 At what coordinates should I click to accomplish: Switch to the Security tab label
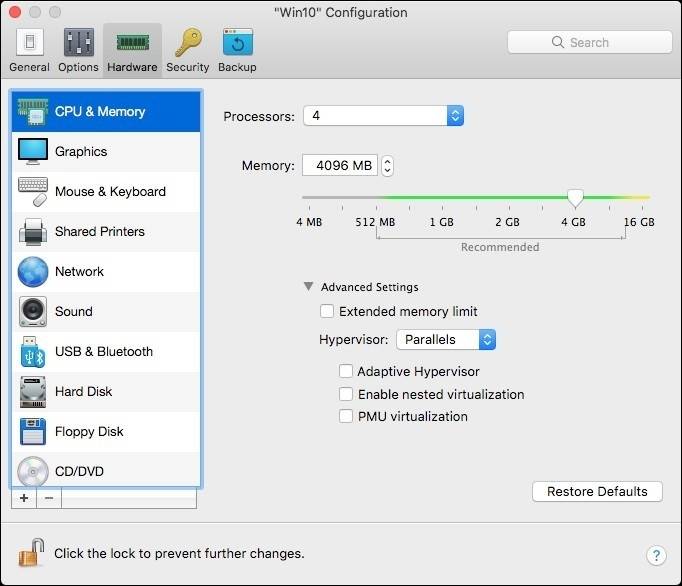coord(188,67)
